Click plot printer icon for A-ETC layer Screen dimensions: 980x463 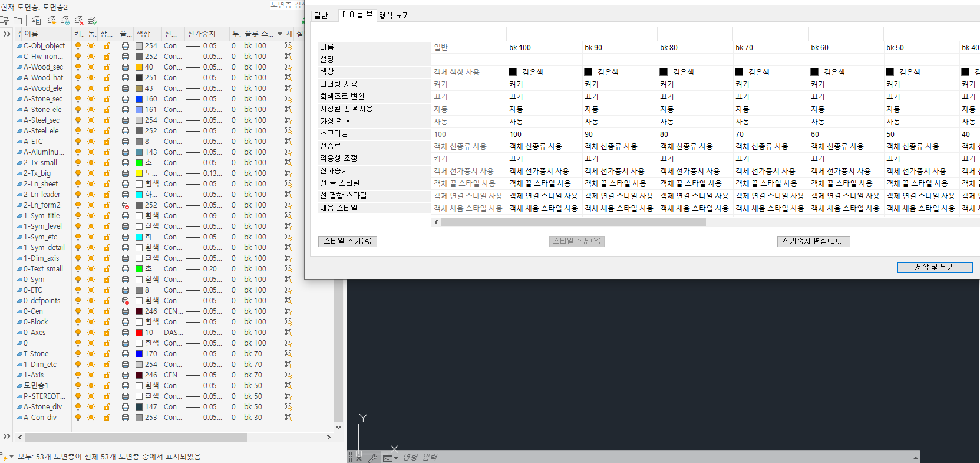pyautogui.click(x=126, y=142)
